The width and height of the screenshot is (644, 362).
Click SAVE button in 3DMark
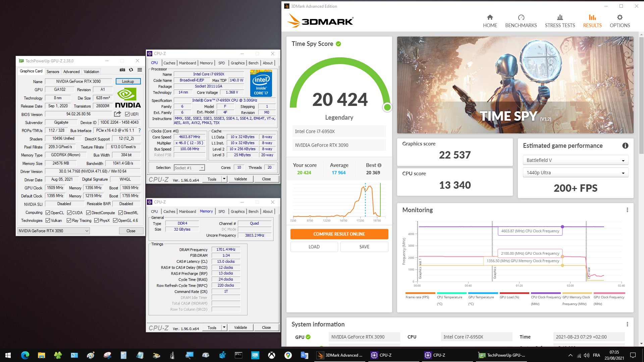[x=364, y=247]
